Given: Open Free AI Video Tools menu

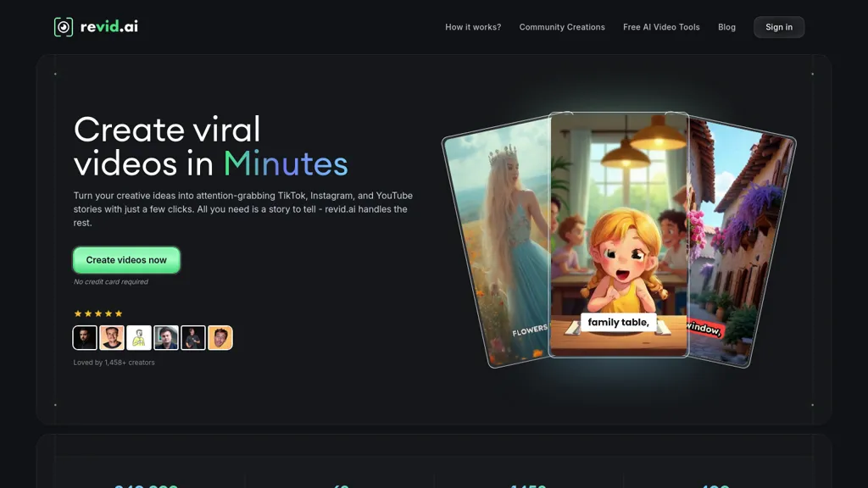Looking at the screenshot, I should [661, 27].
